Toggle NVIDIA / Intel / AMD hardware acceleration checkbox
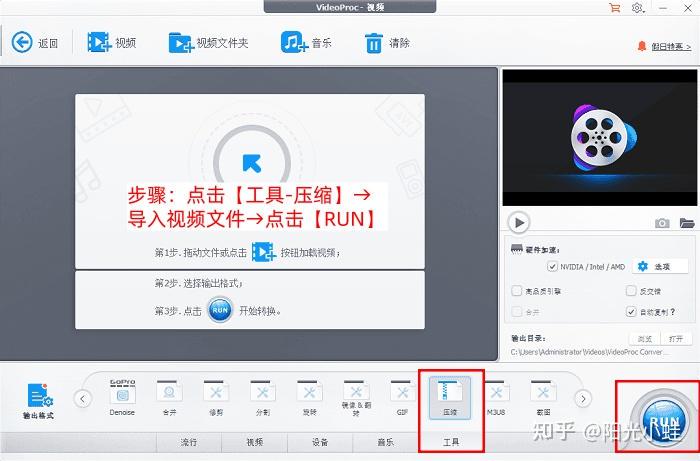 (552, 267)
